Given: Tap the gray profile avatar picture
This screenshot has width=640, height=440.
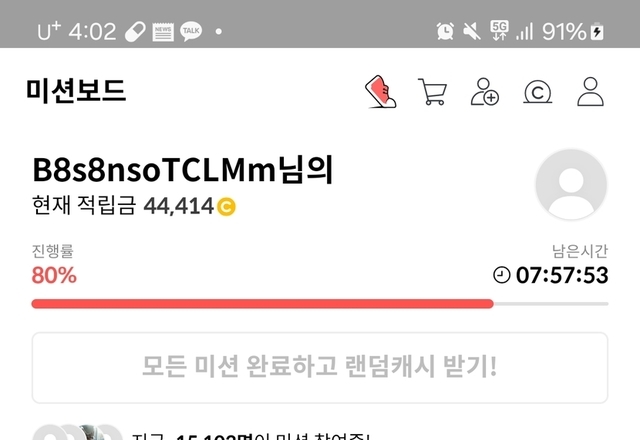Looking at the screenshot, I should 571,184.
